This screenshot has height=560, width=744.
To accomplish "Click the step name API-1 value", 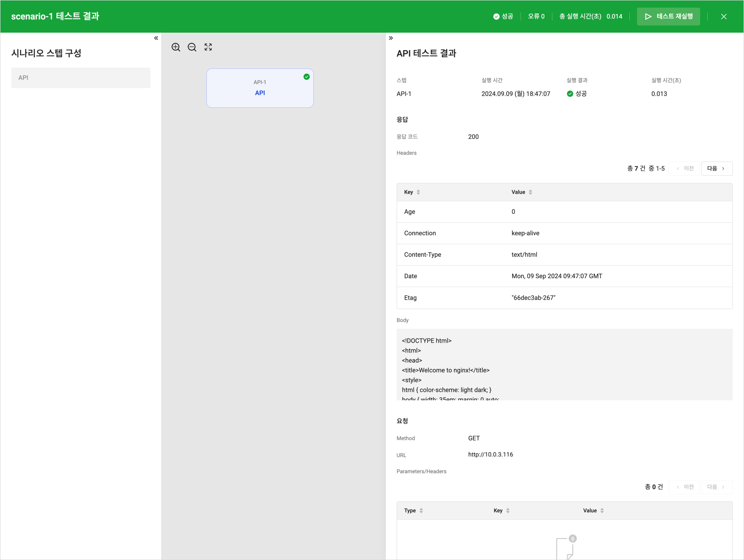I will (404, 94).
